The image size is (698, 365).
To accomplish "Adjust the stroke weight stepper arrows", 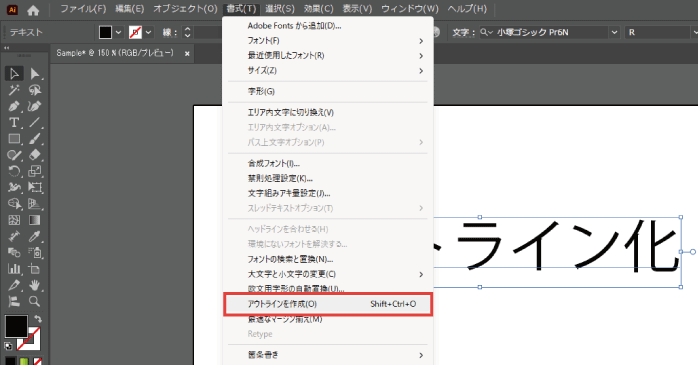I will coord(187,32).
